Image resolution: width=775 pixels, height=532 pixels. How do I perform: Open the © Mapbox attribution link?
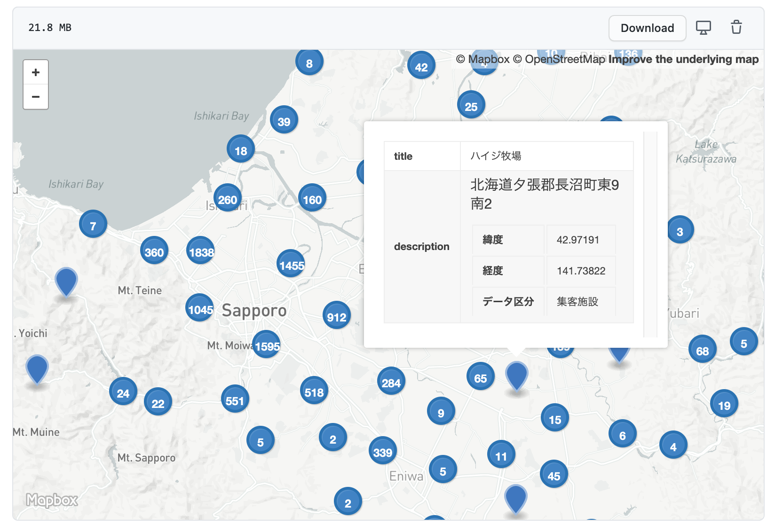(483, 59)
